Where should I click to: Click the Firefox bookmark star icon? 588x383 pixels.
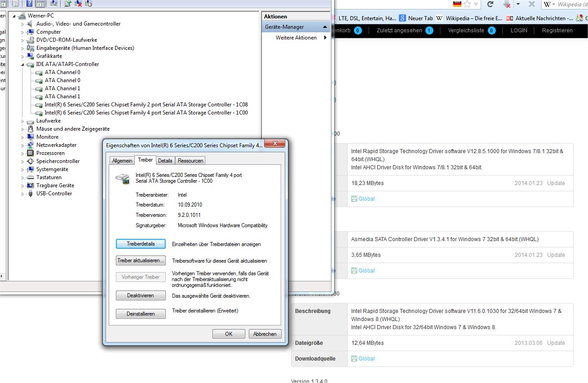pyautogui.click(x=467, y=4)
